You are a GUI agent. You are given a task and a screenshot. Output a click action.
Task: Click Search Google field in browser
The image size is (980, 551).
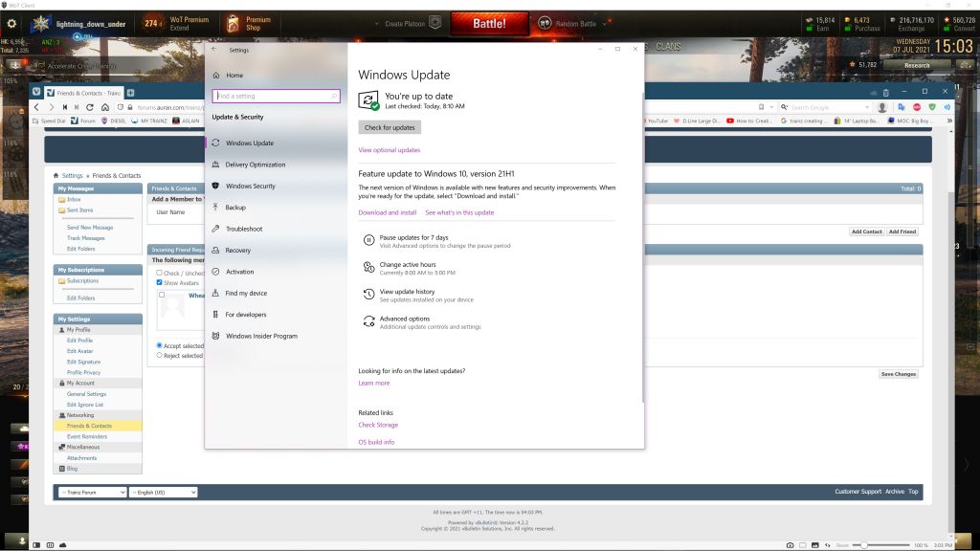pos(828,107)
